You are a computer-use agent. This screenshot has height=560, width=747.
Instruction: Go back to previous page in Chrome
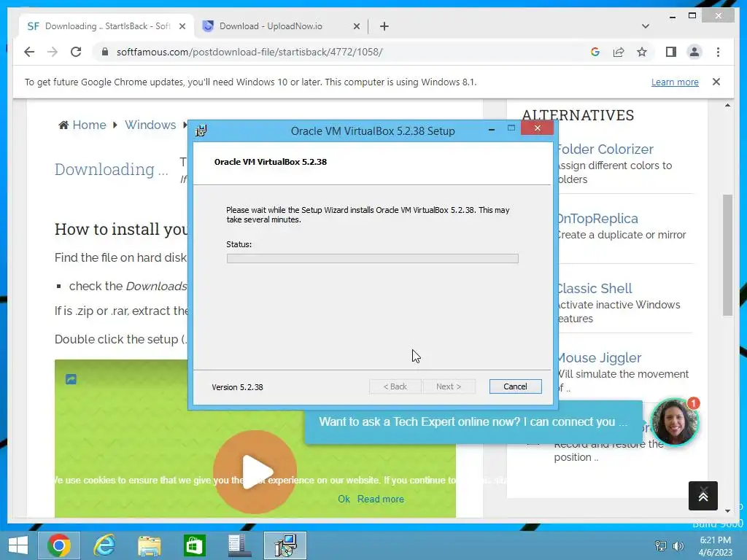(x=29, y=52)
